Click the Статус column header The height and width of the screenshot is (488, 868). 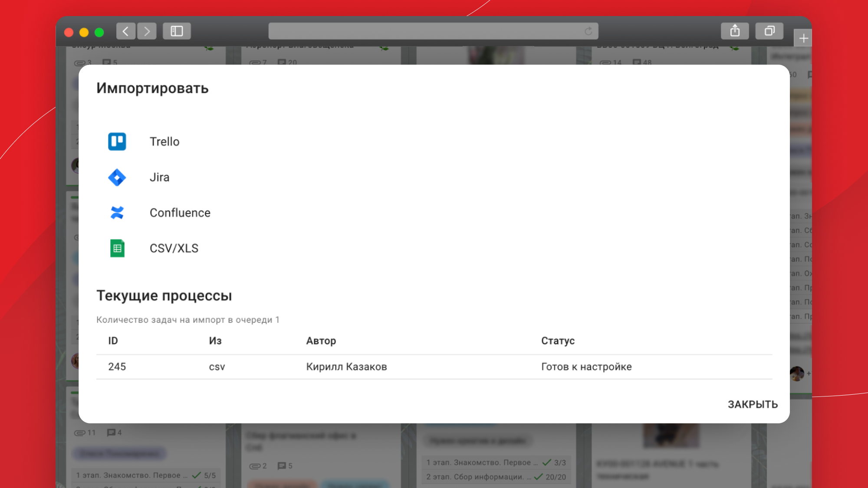click(x=558, y=341)
